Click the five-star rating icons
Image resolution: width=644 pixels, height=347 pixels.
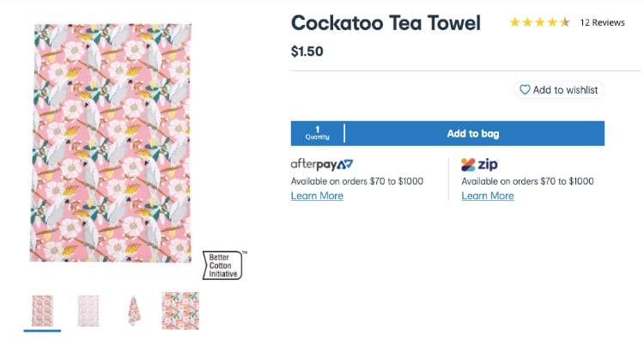[539, 22]
